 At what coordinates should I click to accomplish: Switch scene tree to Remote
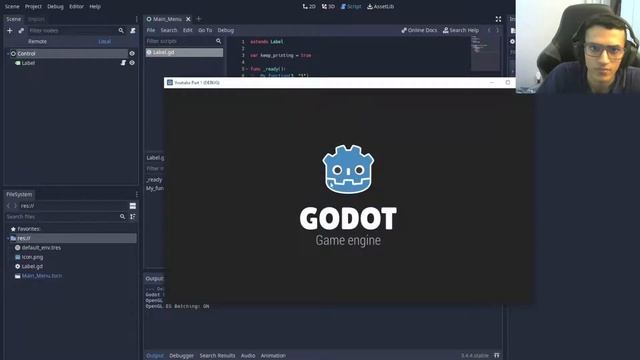38,42
